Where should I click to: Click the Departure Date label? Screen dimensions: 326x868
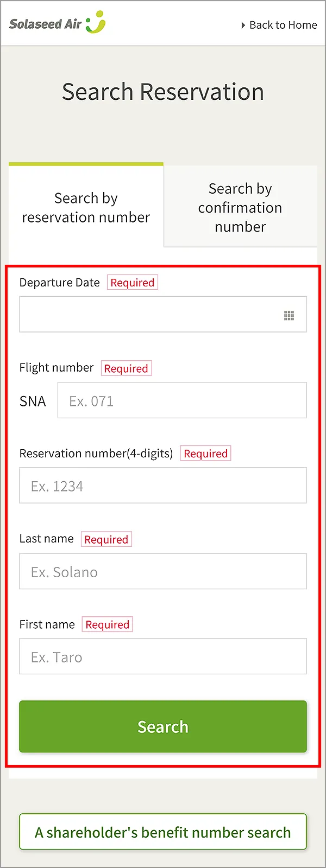coord(60,283)
